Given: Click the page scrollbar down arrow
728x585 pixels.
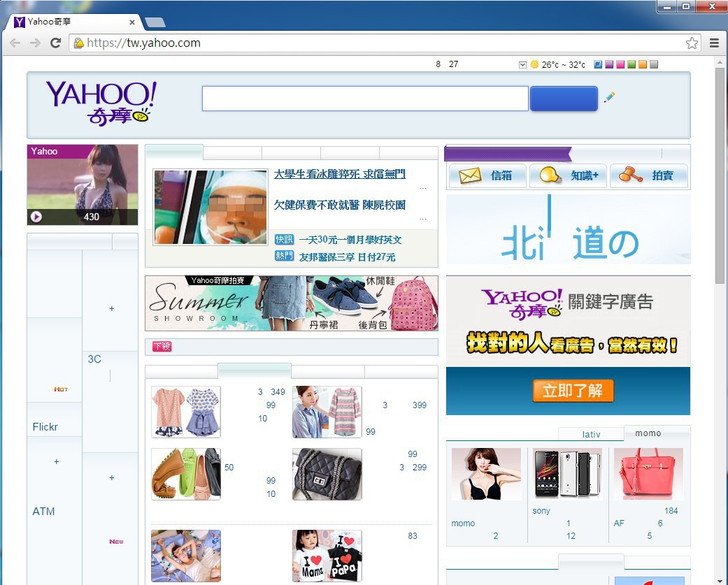Looking at the screenshot, I should (x=720, y=581).
